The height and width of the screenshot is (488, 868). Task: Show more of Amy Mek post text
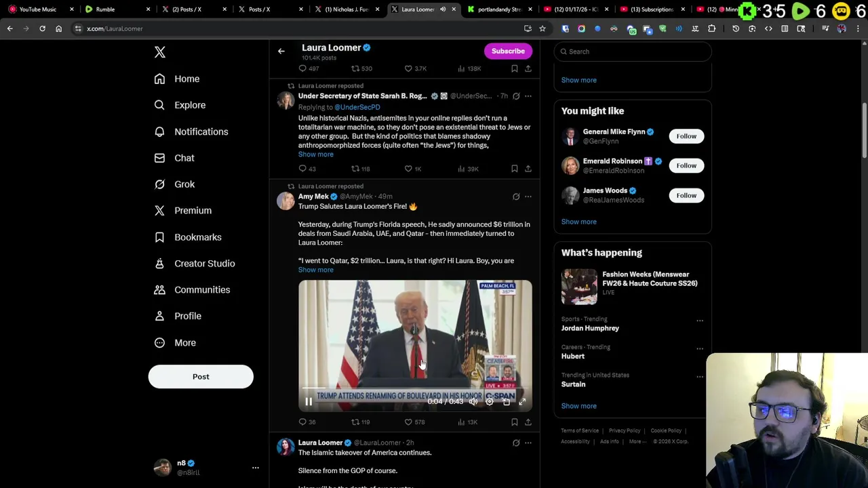coord(316,270)
